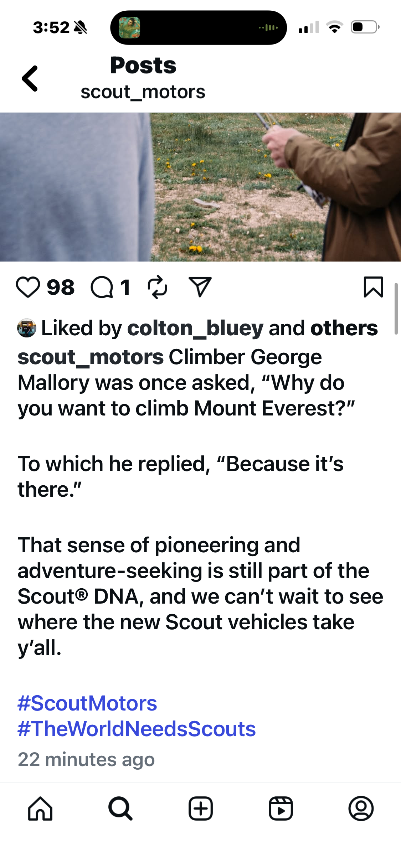
Task: Tap the create new post icon
Action: (201, 808)
